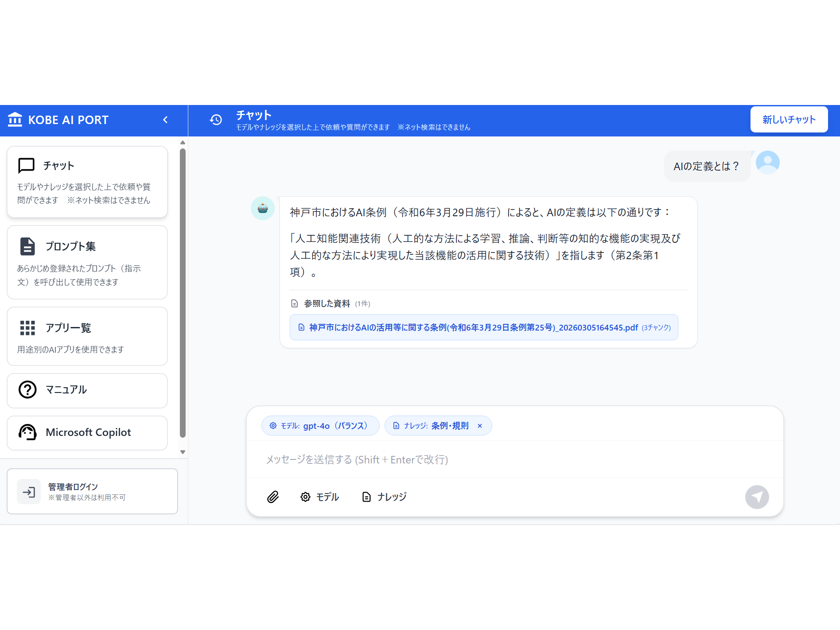Click the file icon in the referenced PDF chip
Image resolution: width=840 pixels, height=630 pixels.
[301, 327]
